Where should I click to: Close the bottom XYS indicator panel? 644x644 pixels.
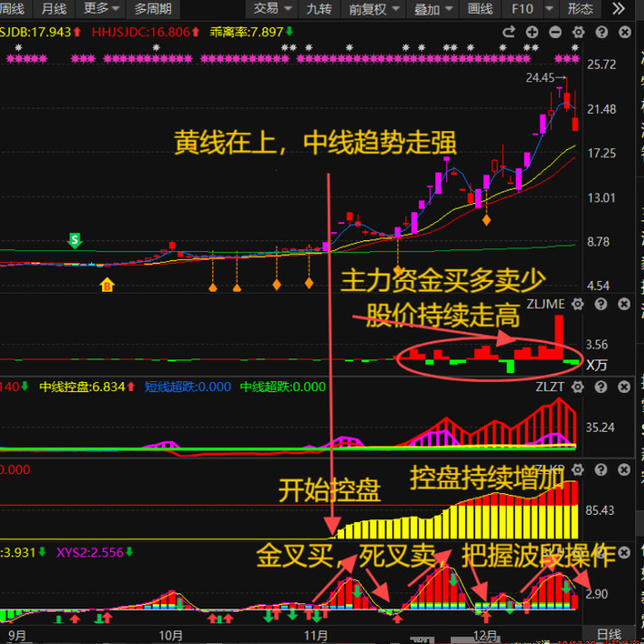click(x=624, y=552)
